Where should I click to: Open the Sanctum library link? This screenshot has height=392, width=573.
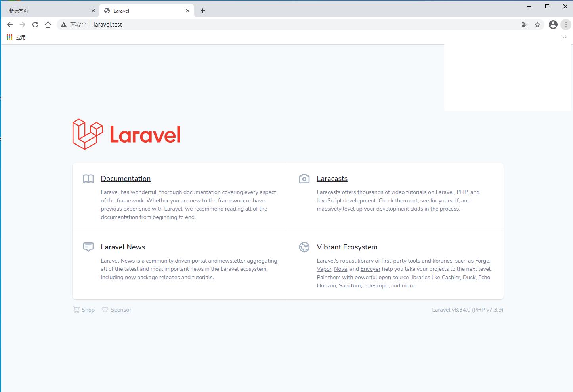click(x=350, y=285)
